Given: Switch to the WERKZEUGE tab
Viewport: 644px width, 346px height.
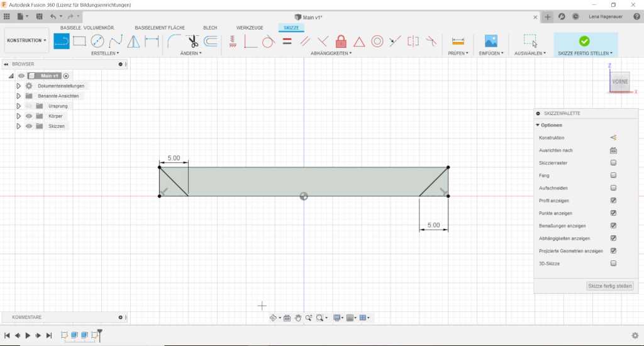Looking at the screenshot, I should click(x=250, y=28).
